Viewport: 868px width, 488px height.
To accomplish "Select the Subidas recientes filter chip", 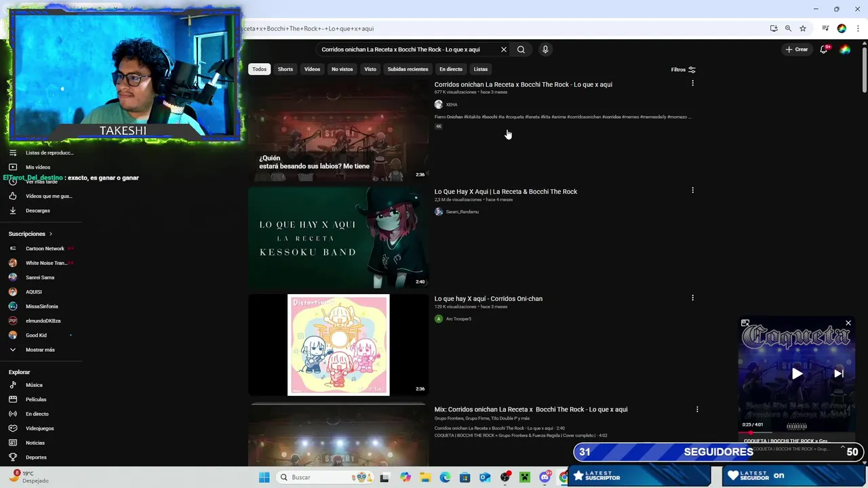I will (x=408, y=69).
